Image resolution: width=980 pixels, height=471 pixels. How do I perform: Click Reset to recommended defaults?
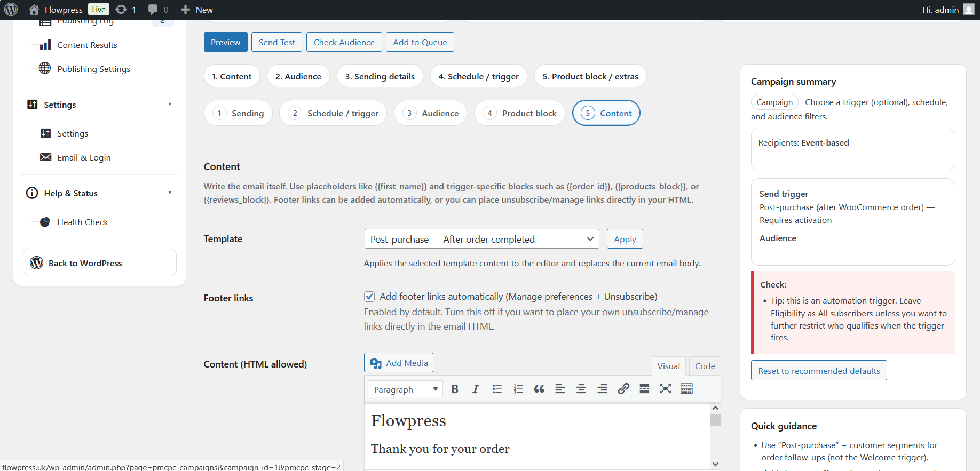pos(819,371)
